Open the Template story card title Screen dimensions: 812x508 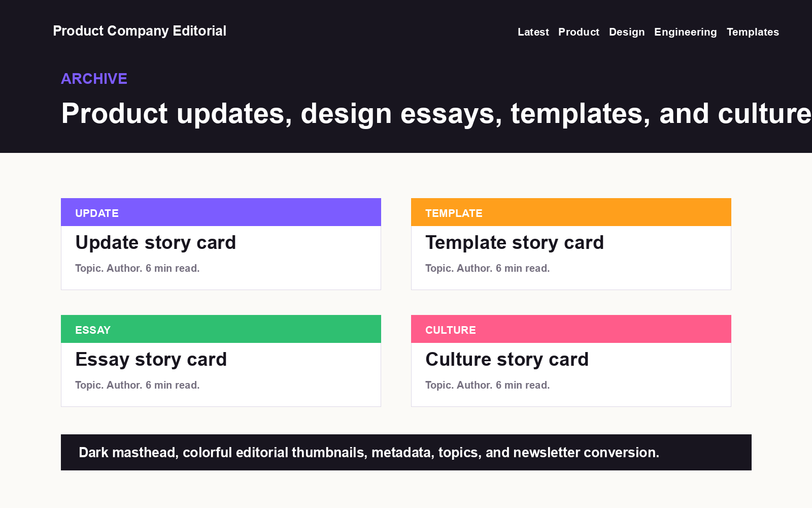pos(515,243)
